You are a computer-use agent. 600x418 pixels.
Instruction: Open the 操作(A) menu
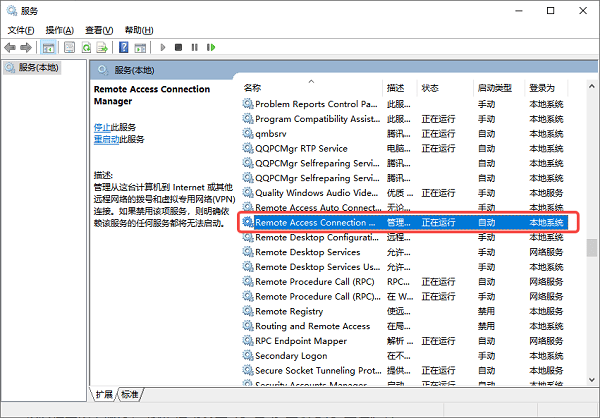(x=60, y=30)
